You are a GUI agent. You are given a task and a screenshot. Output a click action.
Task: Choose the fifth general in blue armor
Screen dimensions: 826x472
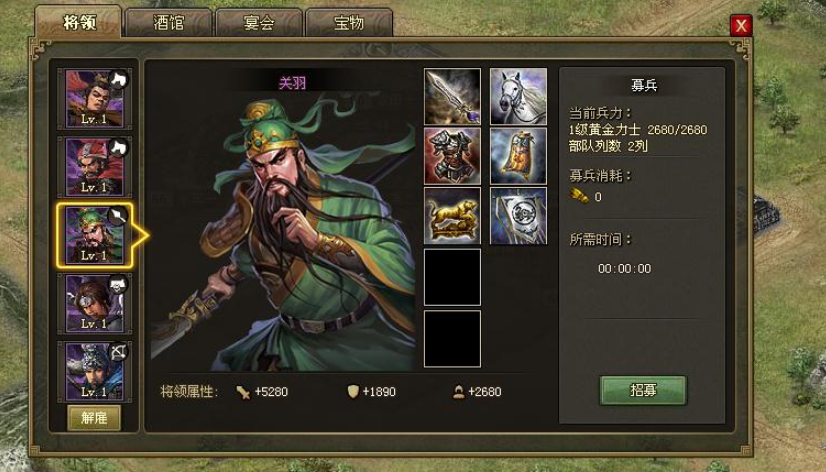coord(94,371)
